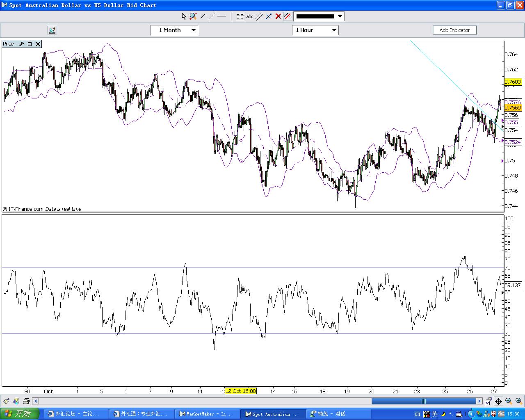Screen dimensions: 525x420
Task: Toggle the Price panel maximize box
Action: [x=30, y=44]
